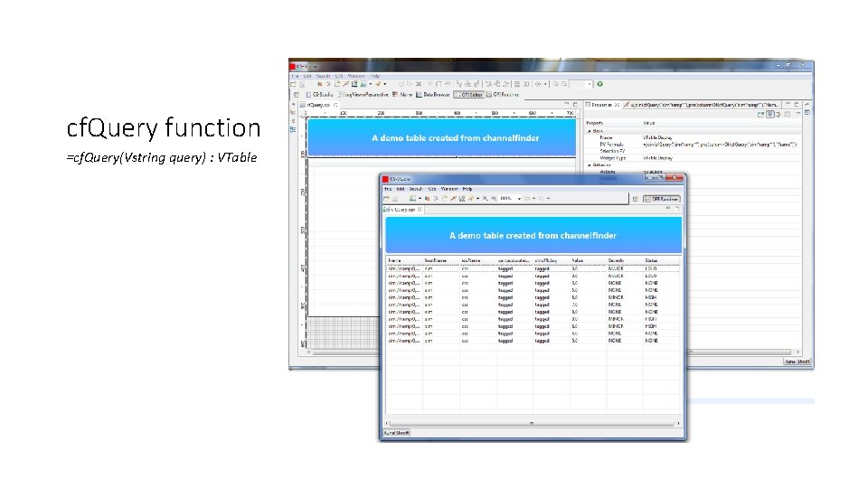Viewport: 868px width, 488px height.
Task: Minimize the Properties view pane
Action: [x=788, y=104]
